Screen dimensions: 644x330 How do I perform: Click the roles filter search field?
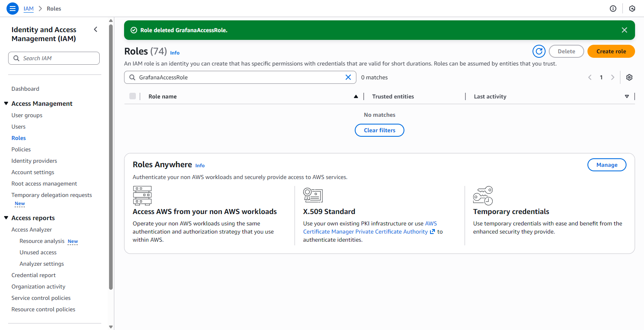[x=240, y=77]
